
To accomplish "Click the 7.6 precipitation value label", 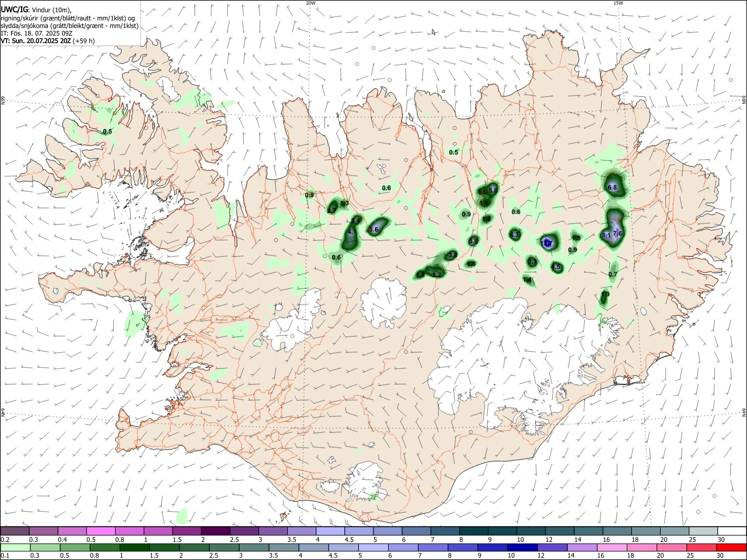I will pos(618,234).
